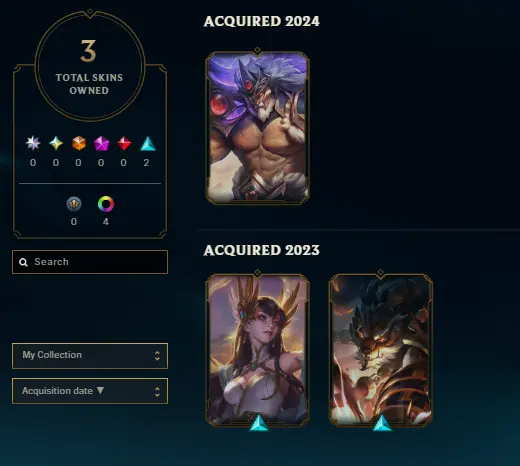520x466 pixels.
Task: Click cyan gem under the golden-winged skin
Action: (x=259, y=423)
